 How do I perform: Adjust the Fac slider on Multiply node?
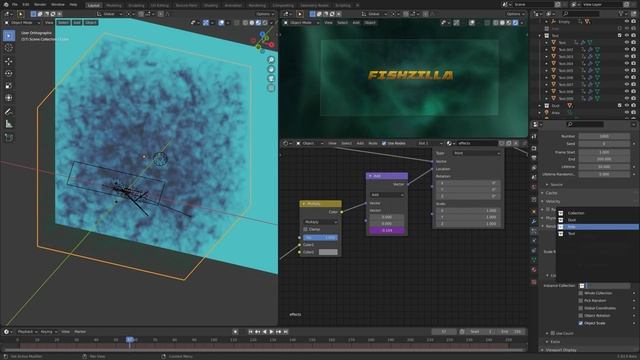[x=320, y=238]
